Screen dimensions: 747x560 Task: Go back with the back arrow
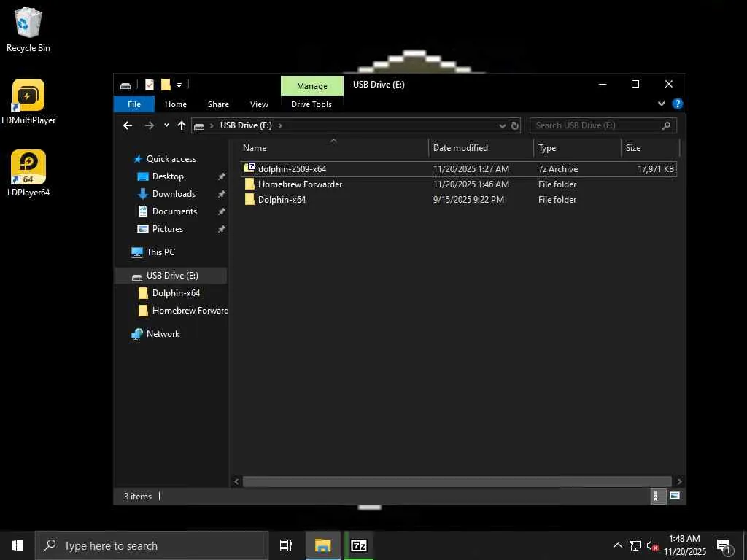click(128, 125)
